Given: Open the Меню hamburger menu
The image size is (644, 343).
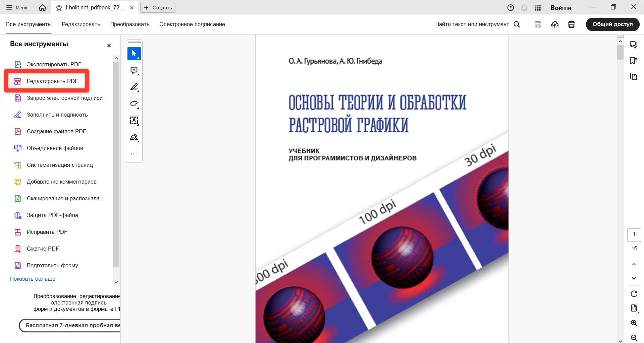Looking at the screenshot, I should pyautogui.click(x=17, y=8).
